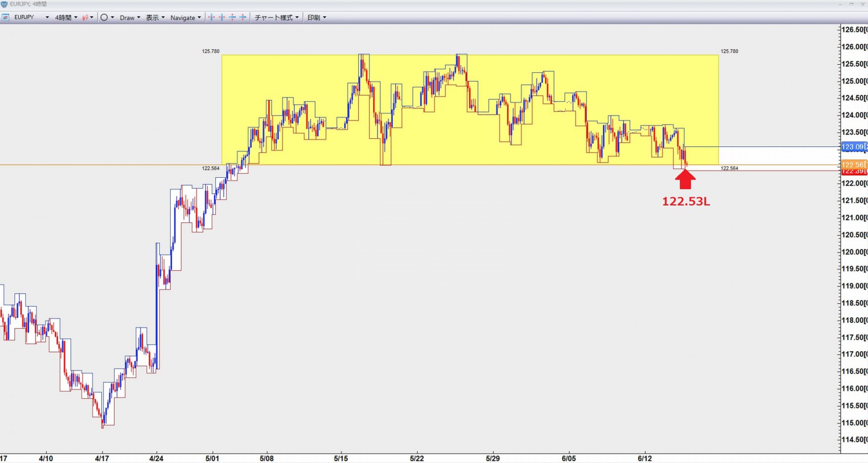Screen dimensions: 868x463
Task: Click the app logo in the title bar
Action: pyautogui.click(x=4, y=4)
